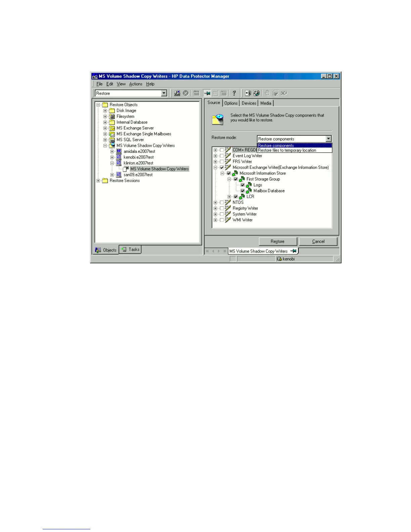
Task: Check the NTDS checkbox
Action: click(222, 203)
